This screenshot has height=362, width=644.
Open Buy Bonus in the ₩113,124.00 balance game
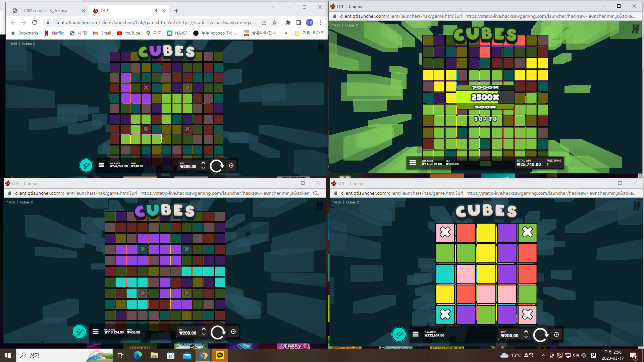pos(79,332)
